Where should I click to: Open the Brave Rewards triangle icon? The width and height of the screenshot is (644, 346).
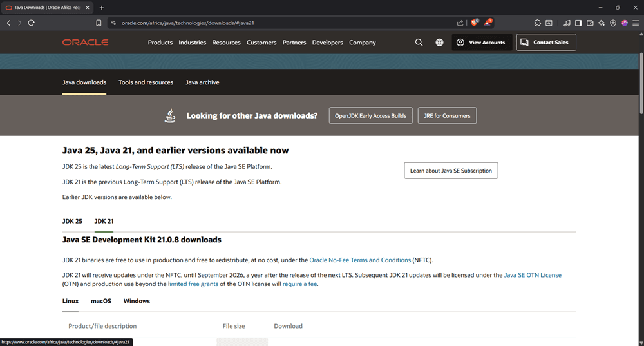click(x=488, y=23)
